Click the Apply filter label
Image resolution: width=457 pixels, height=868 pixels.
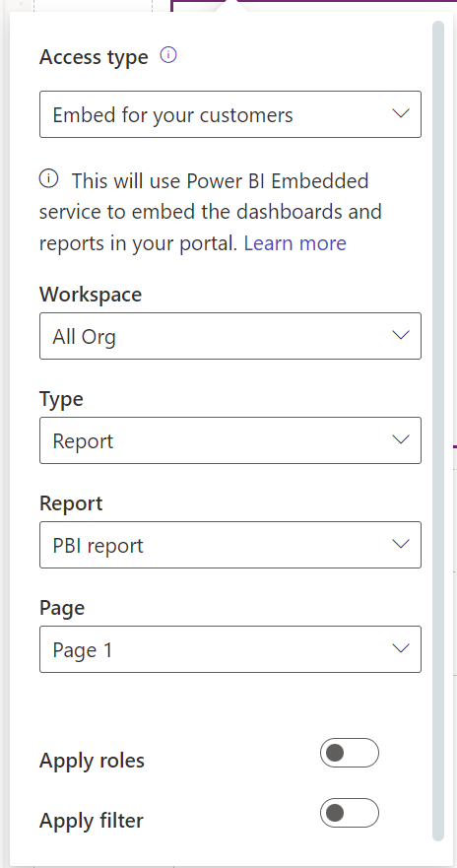pos(92,821)
